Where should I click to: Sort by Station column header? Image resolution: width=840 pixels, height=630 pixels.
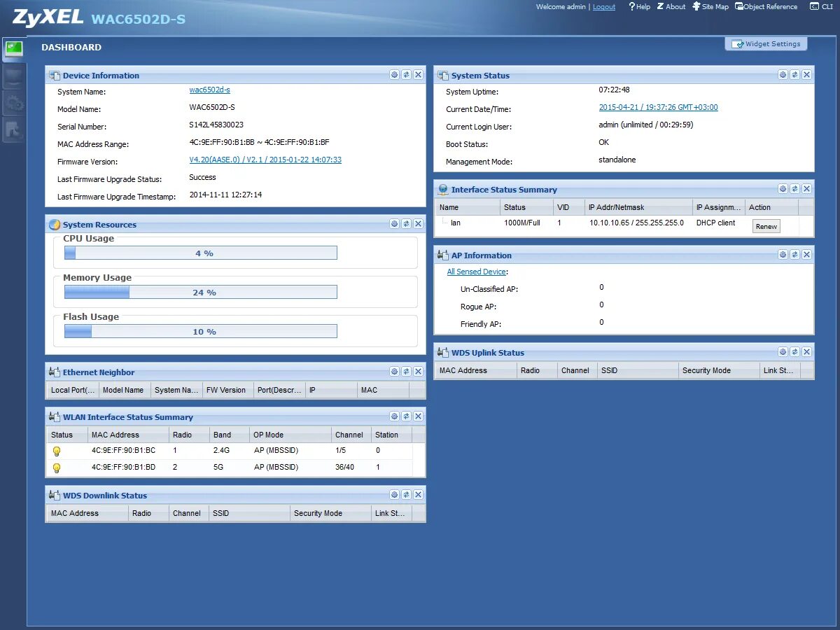coord(391,435)
